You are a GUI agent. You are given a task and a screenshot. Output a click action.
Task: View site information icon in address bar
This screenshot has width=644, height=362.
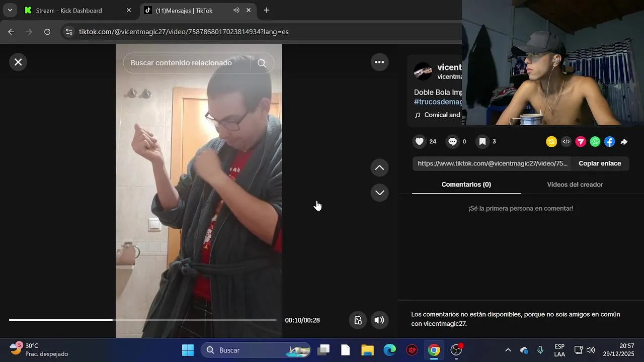coord(69,32)
